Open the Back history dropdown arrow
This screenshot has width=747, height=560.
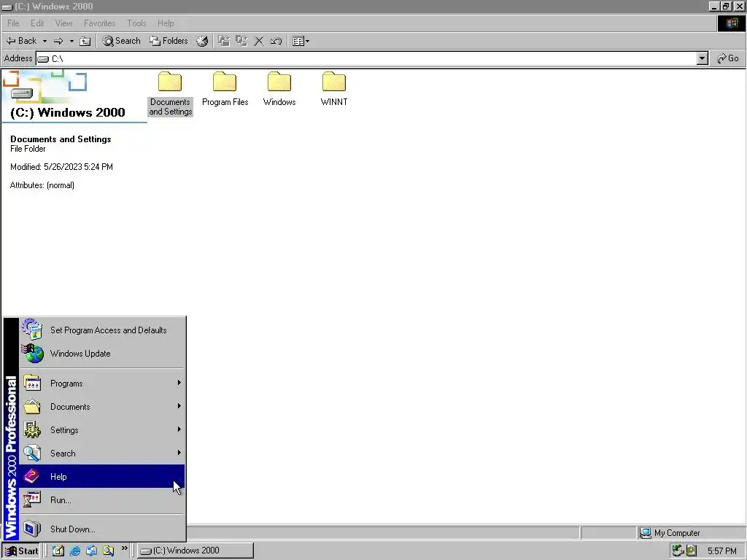pos(44,41)
